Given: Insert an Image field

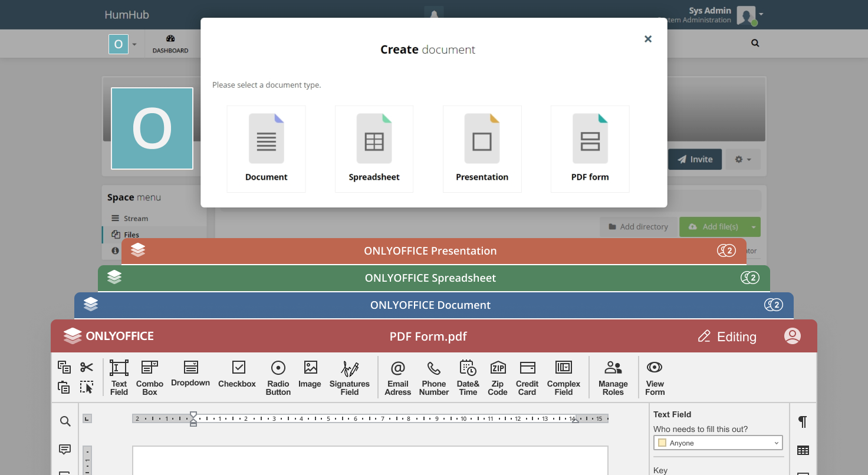Looking at the screenshot, I should 310,374.
